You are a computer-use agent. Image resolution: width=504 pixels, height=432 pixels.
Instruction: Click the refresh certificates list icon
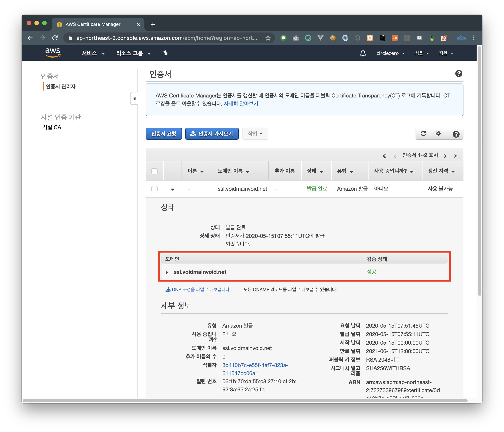click(423, 134)
